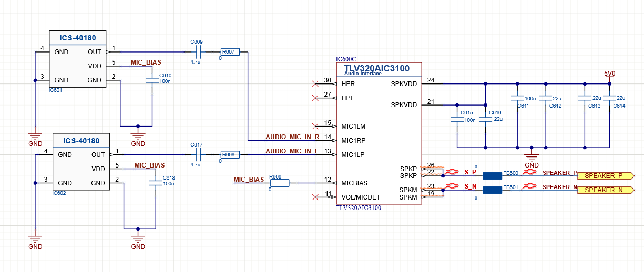Select capacitor C615 symbol
The width and height of the screenshot is (644, 272).
pyautogui.click(x=457, y=119)
